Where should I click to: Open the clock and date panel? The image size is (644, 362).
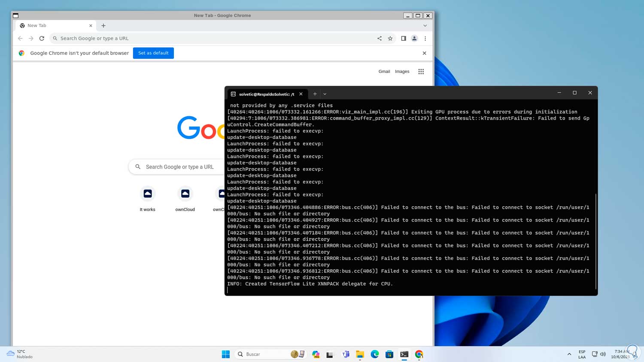[621, 354]
